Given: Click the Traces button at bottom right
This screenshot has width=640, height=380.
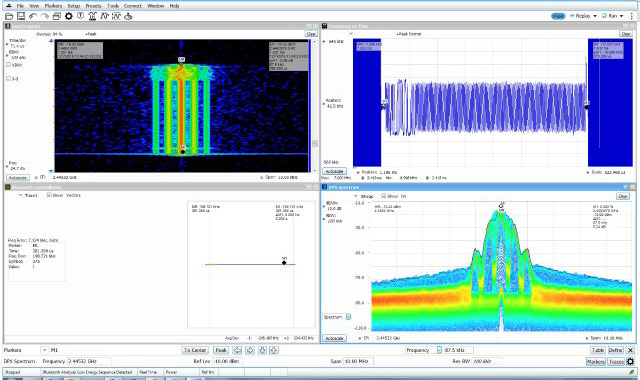Looking at the screenshot, I should (616, 362).
